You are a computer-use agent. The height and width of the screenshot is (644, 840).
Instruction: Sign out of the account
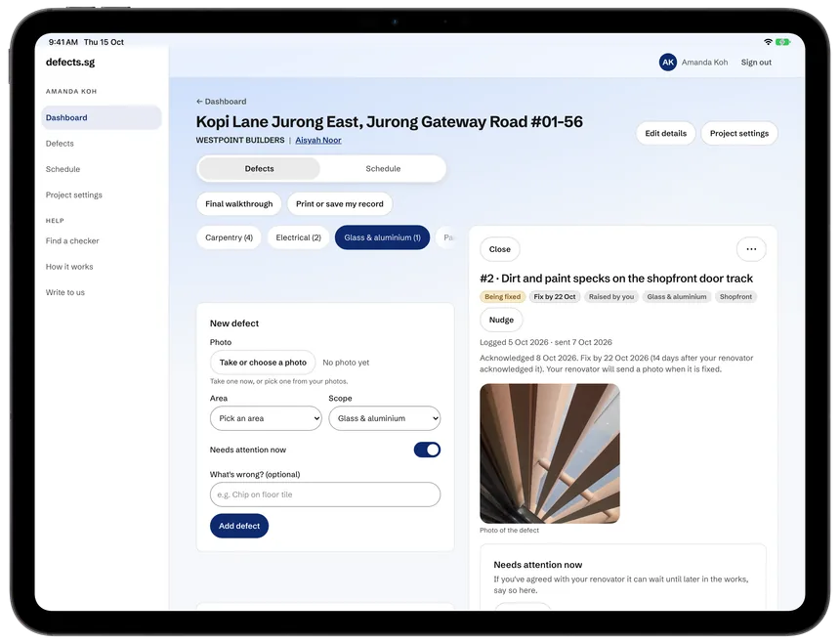point(756,63)
